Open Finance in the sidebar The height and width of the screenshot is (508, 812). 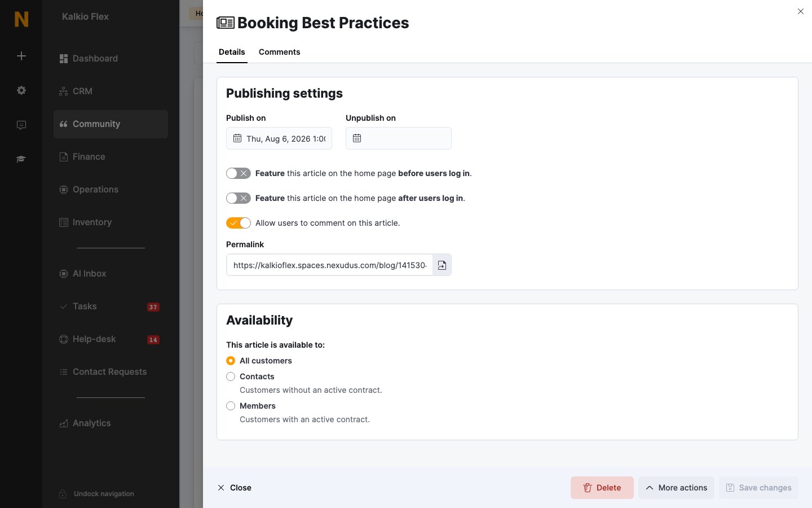(111, 157)
